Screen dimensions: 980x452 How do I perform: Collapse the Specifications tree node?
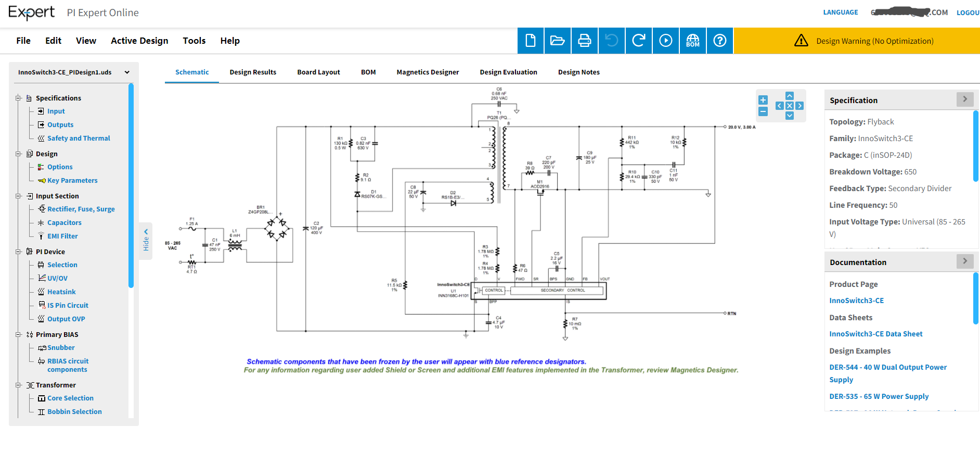18,98
